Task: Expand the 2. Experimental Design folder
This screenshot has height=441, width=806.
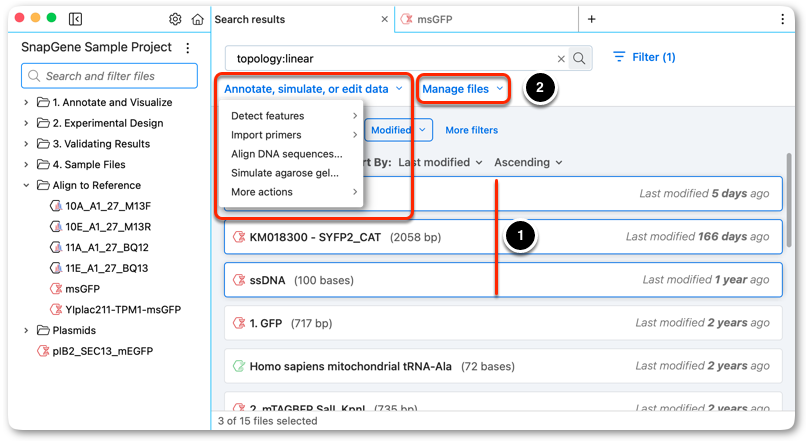Action: (x=26, y=123)
